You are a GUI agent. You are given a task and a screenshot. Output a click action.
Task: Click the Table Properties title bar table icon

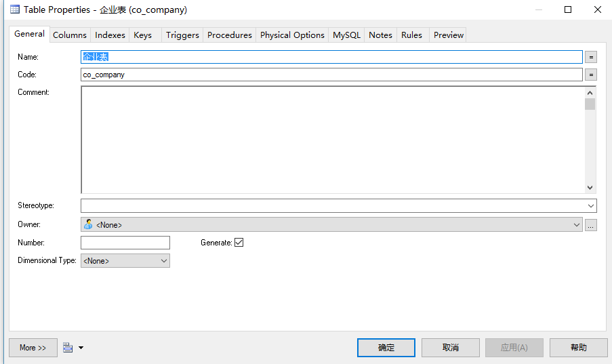[15, 9]
